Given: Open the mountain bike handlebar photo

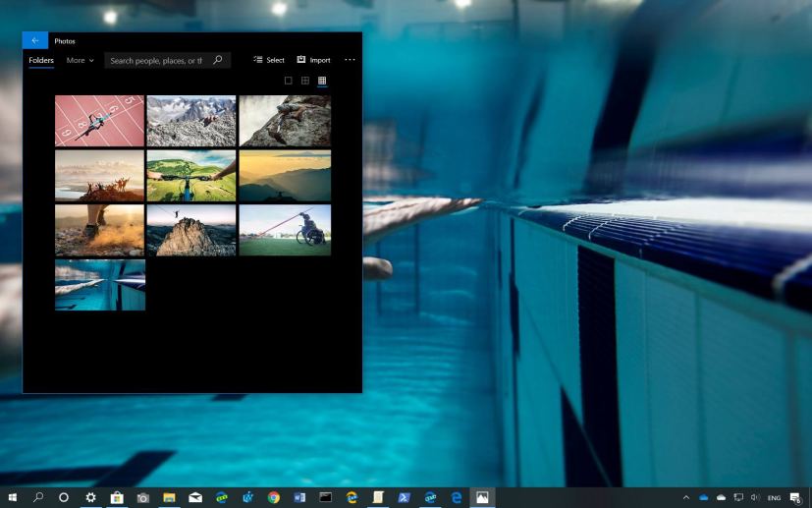Looking at the screenshot, I should click(x=191, y=176).
